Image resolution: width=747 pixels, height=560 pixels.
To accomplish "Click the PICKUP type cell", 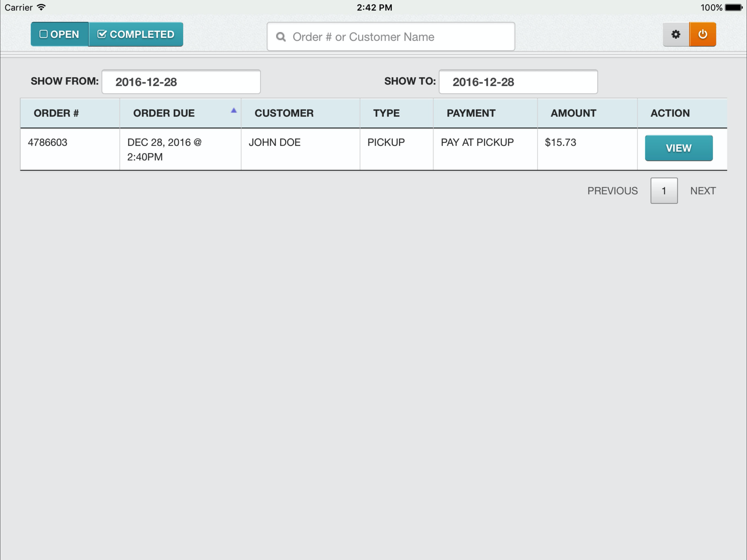I will [396, 149].
